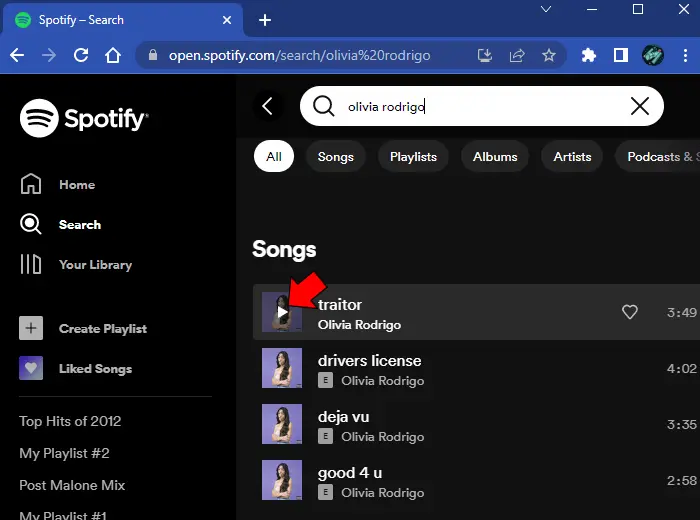Like the traitor song with heart icon

[x=629, y=312]
